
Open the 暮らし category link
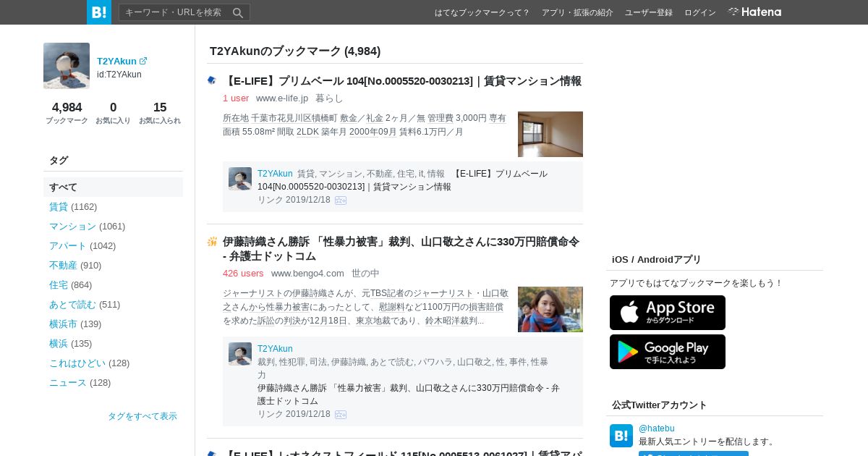pos(329,98)
